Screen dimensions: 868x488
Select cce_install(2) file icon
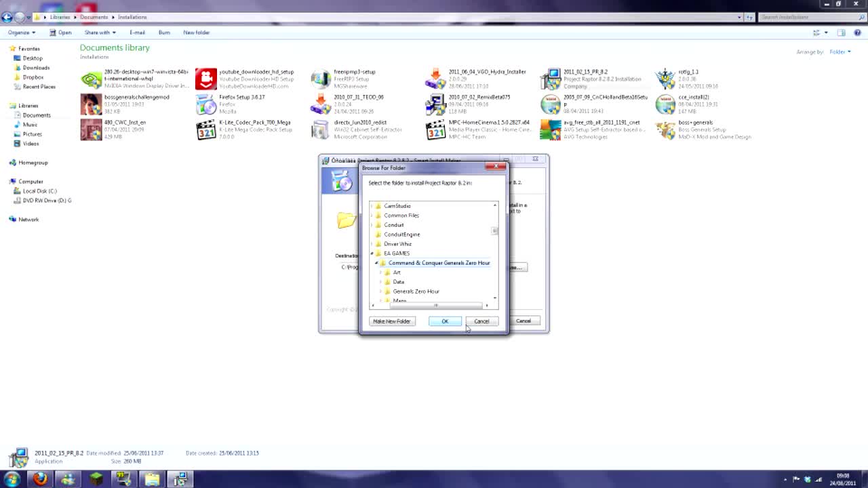point(665,104)
